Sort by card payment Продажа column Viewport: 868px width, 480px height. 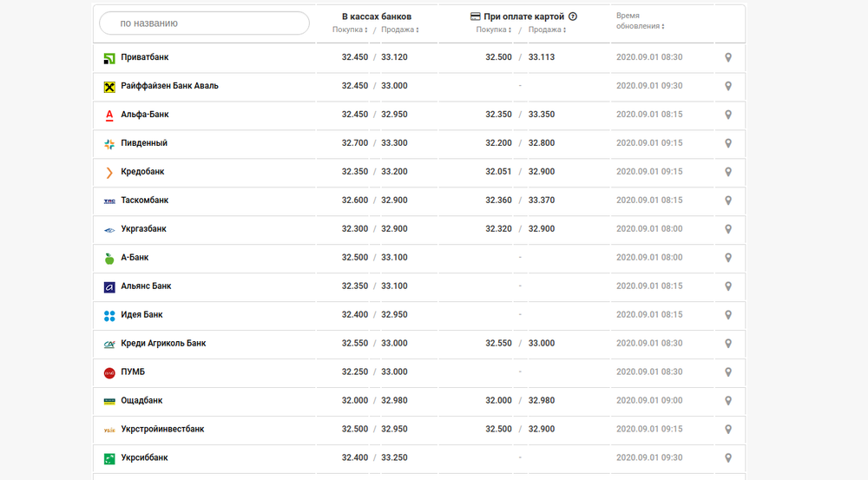point(547,30)
